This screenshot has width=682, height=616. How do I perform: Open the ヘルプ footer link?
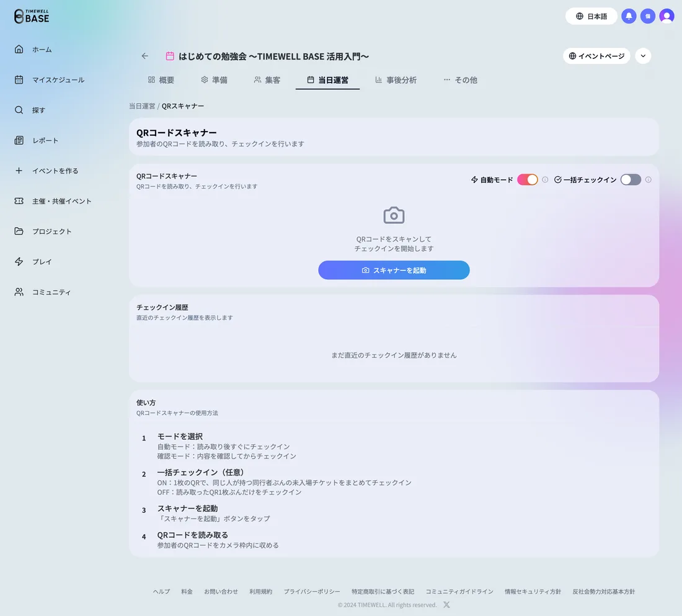(161, 591)
